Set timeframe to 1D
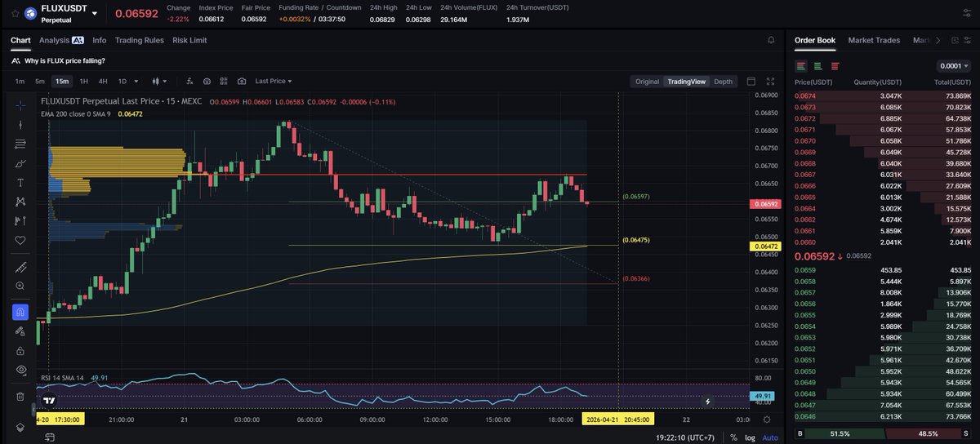The height and width of the screenshot is (444, 980). (x=122, y=82)
